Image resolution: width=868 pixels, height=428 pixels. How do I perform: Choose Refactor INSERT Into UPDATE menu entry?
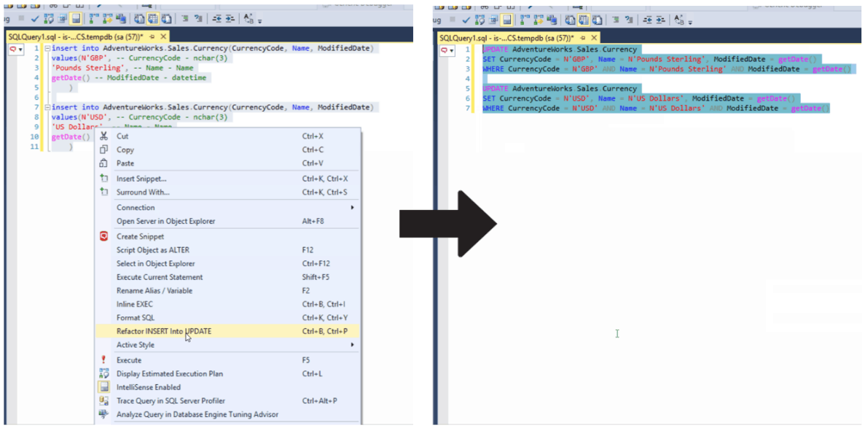click(227, 331)
